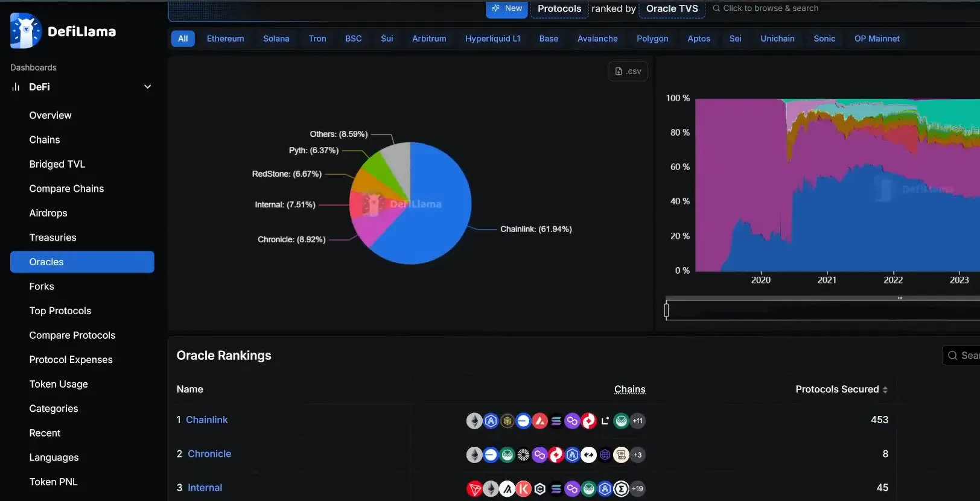Filter by Solana chain tab

[x=276, y=39]
